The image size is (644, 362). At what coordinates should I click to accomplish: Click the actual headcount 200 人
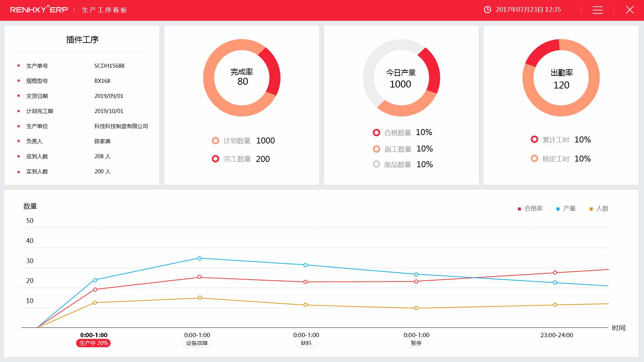pyautogui.click(x=102, y=171)
